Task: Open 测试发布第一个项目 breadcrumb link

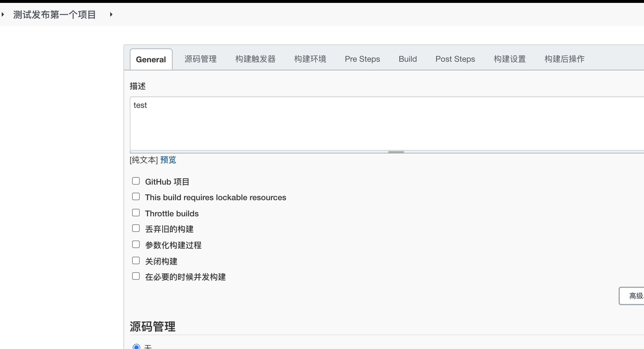Action: click(x=55, y=15)
